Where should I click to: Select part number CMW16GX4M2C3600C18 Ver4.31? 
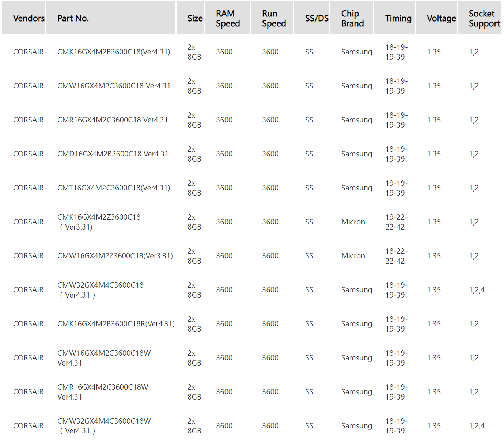click(114, 86)
